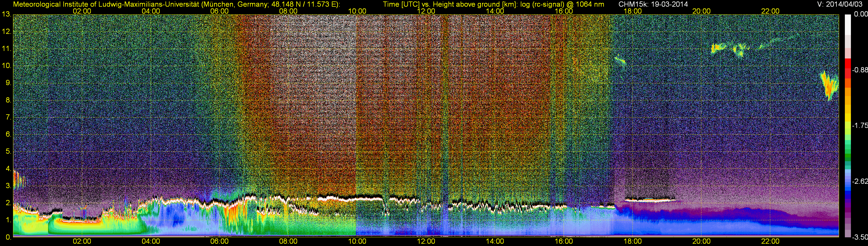
Task: Click the 9 km height axis label
Action: 8,83
